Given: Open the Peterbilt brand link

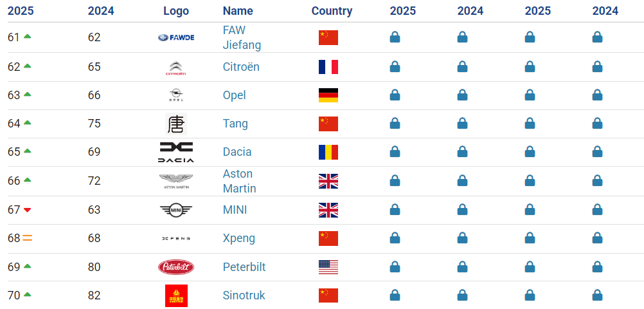Looking at the screenshot, I should tap(244, 267).
